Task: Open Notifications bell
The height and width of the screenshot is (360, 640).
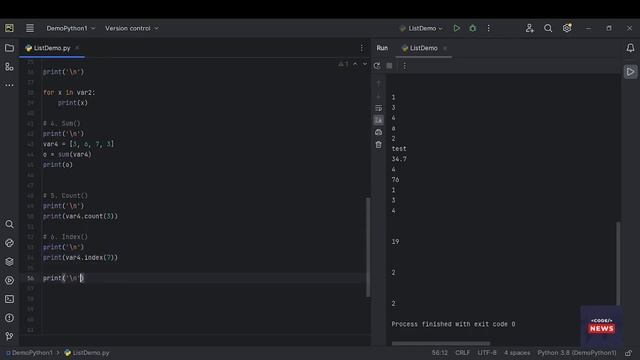Action: click(630, 48)
